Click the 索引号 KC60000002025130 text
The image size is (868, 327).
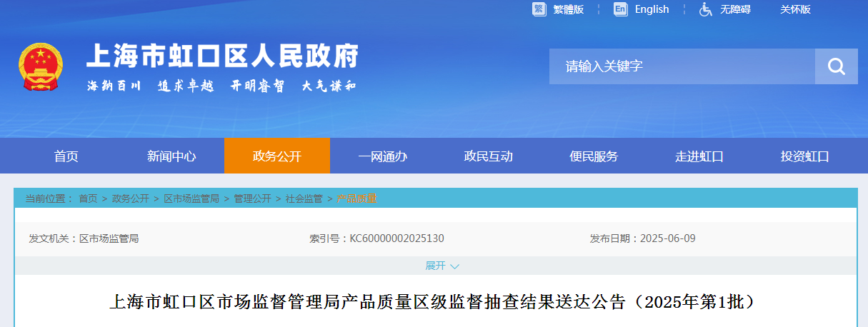pyautogui.click(x=376, y=238)
